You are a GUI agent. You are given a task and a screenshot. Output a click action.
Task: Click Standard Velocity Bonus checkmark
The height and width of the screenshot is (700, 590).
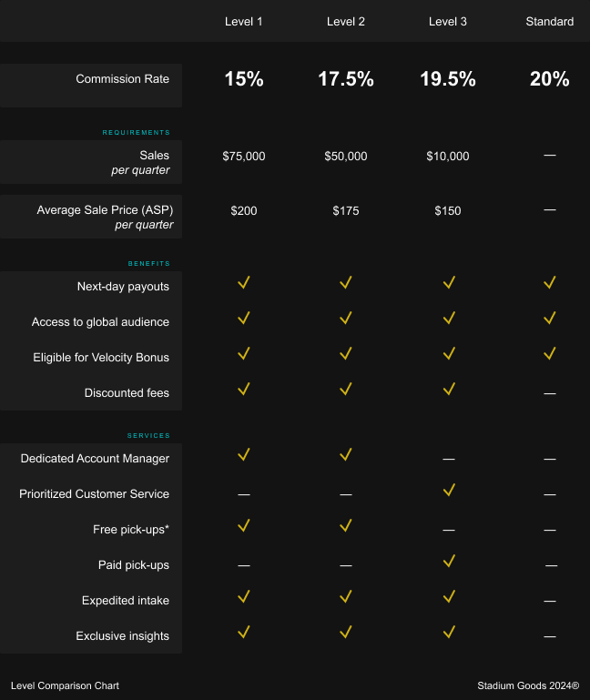pos(550,354)
